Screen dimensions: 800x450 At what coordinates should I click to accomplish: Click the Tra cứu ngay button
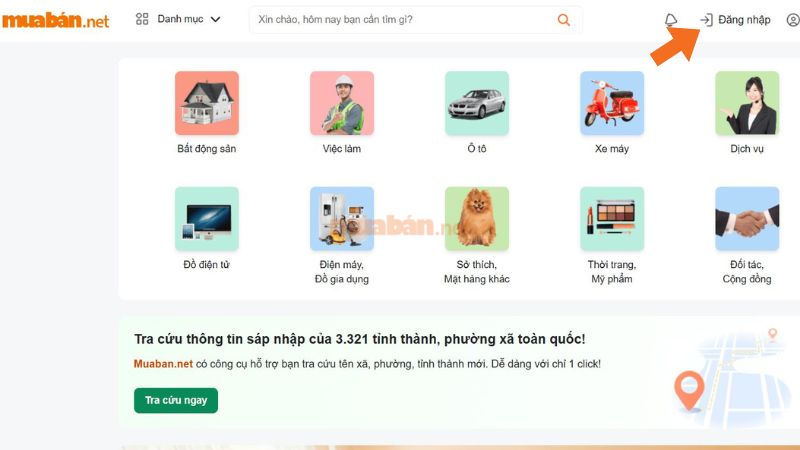tap(176, 401)
